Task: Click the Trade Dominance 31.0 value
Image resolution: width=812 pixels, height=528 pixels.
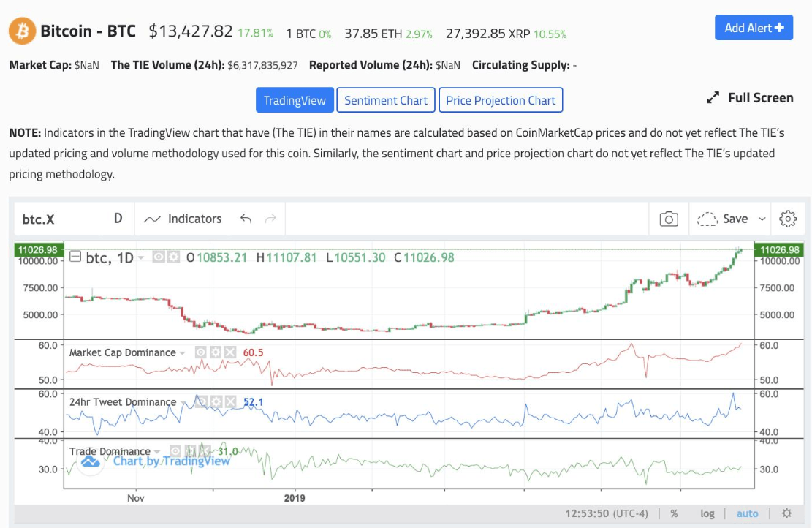Action: click(228, 451)
